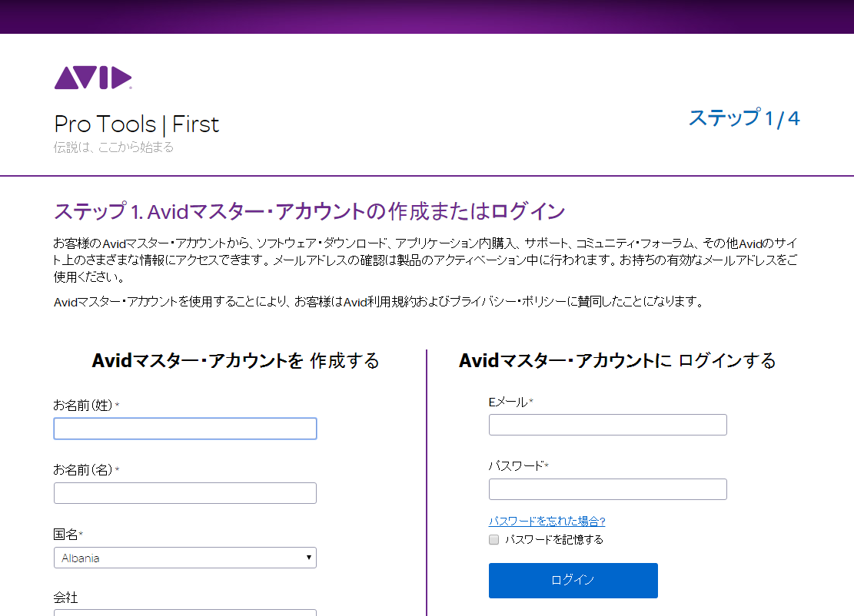Click the blue ログイン button
This screenshot has height=616, width=854.
coord(573,580)
